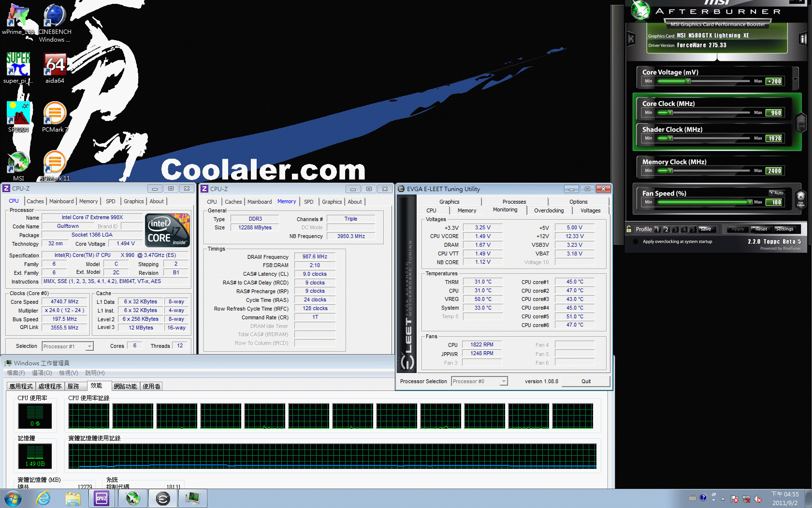Show hidden system tray icons arrow

(x=723, y=498)
